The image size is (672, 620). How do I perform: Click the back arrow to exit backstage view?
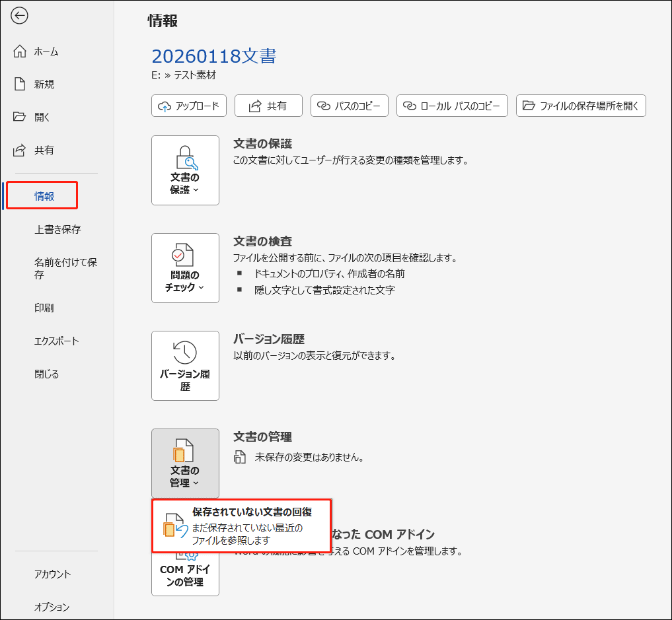click(x=19, y=16)
